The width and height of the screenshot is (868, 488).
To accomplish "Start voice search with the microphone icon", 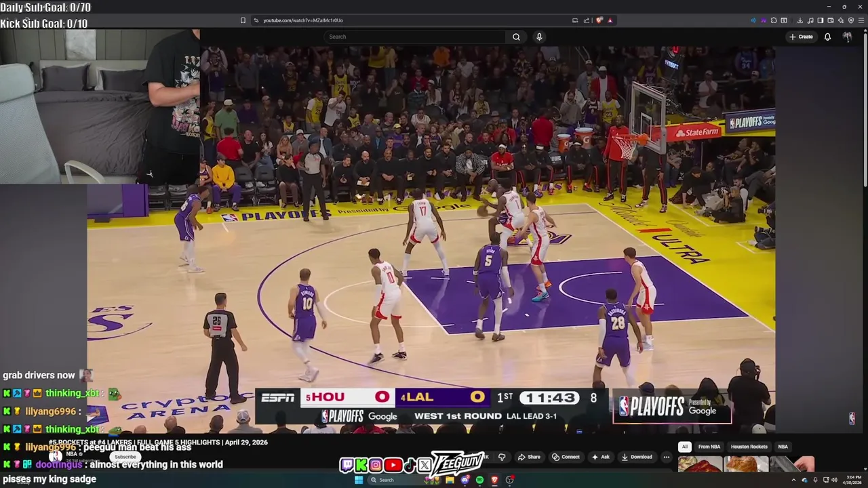I will pyautogui.click(x=539, y=37).
